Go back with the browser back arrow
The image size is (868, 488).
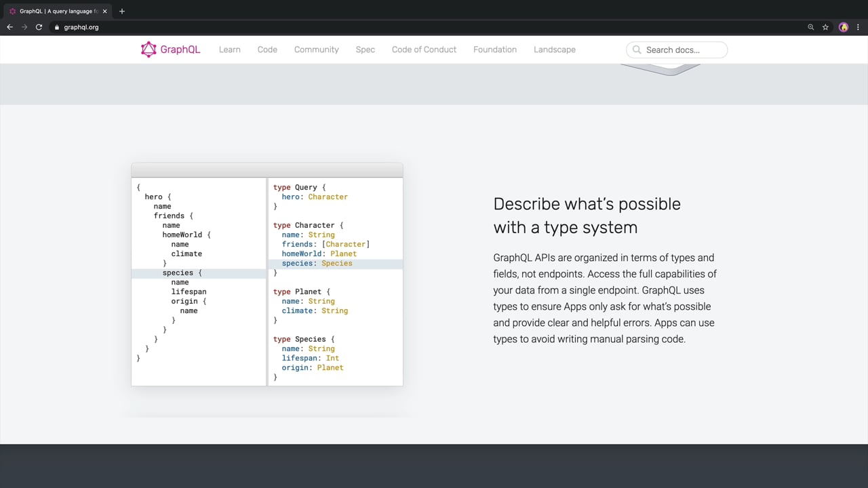tap(9, 27)
